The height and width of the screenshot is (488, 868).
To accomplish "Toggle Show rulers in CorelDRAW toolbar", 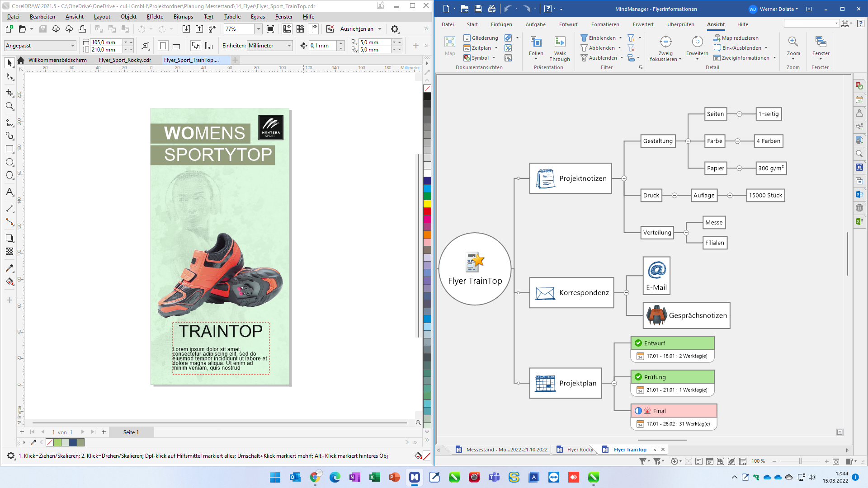I will click(287, 29).
